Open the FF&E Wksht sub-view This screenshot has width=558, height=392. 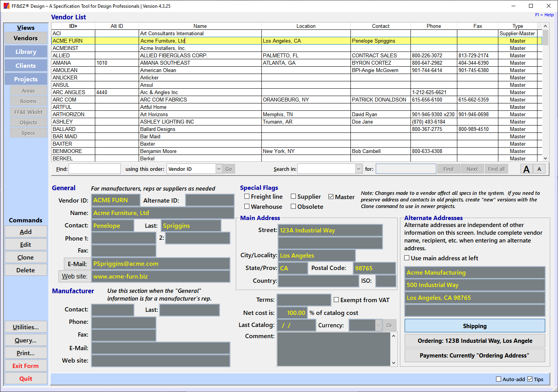click(28, 112)
